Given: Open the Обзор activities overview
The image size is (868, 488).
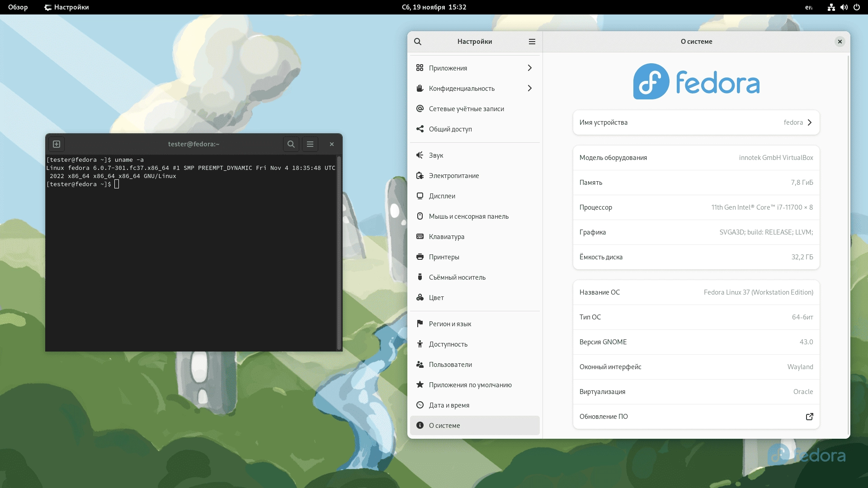Looking at the screenshot, I should (18, 7).
